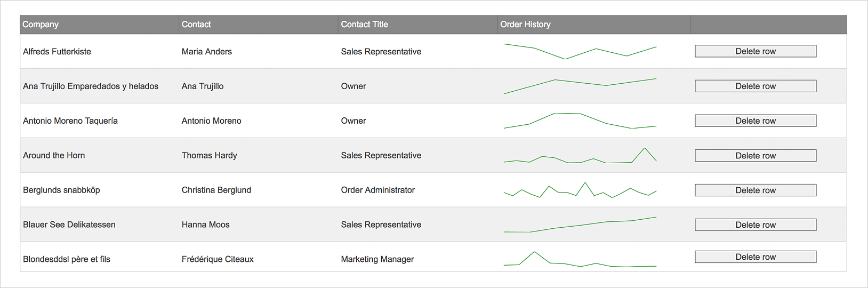Delete the Ana Trujillo Emparedados row

(755, 86)
